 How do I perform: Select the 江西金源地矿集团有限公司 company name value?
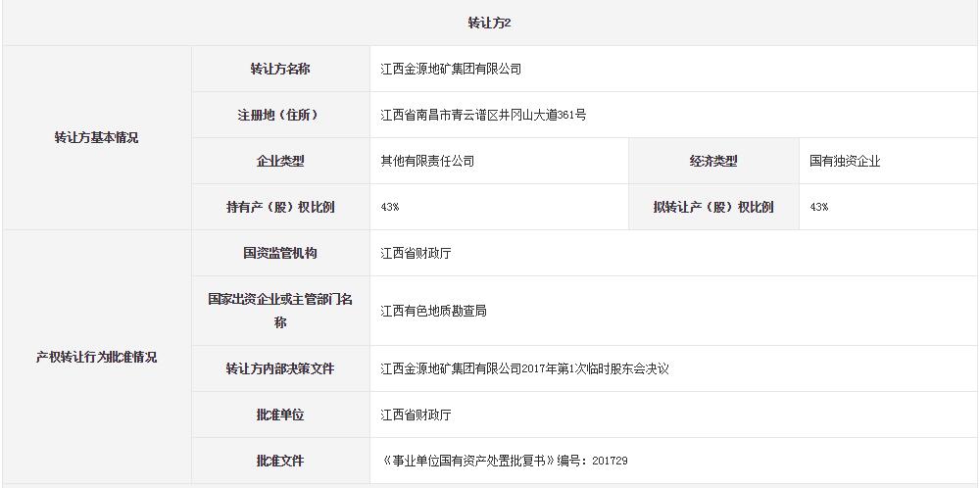pos(451,70)
